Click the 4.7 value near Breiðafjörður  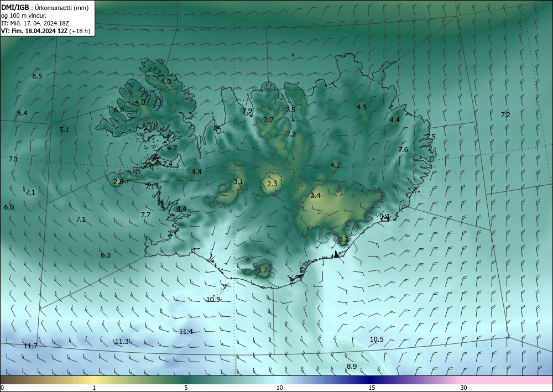[172, 148]
